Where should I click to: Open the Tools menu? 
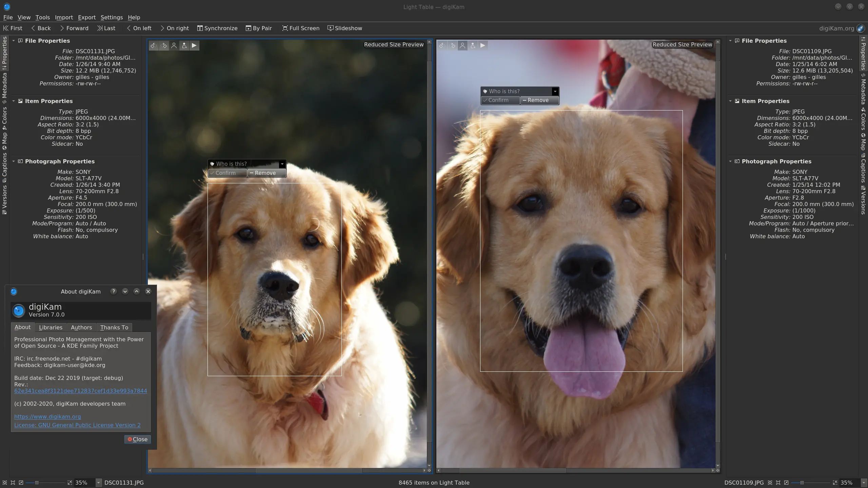[42, 17]
